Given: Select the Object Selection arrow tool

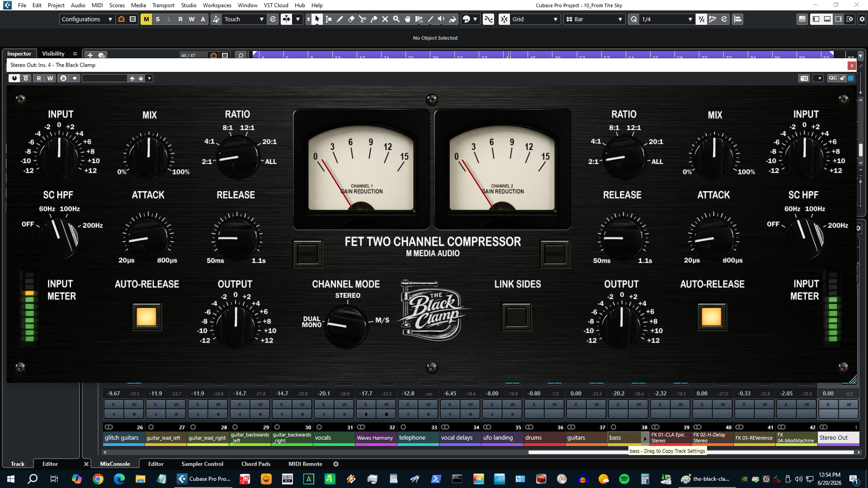Looking at the screenshot, I should point(317,19).
